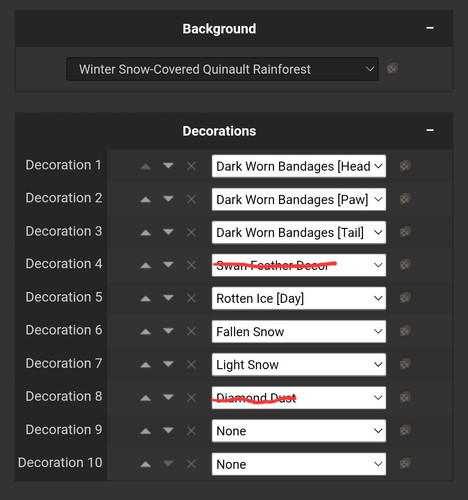
Task: Move Decoration 9 up
Action: [146, 431]
